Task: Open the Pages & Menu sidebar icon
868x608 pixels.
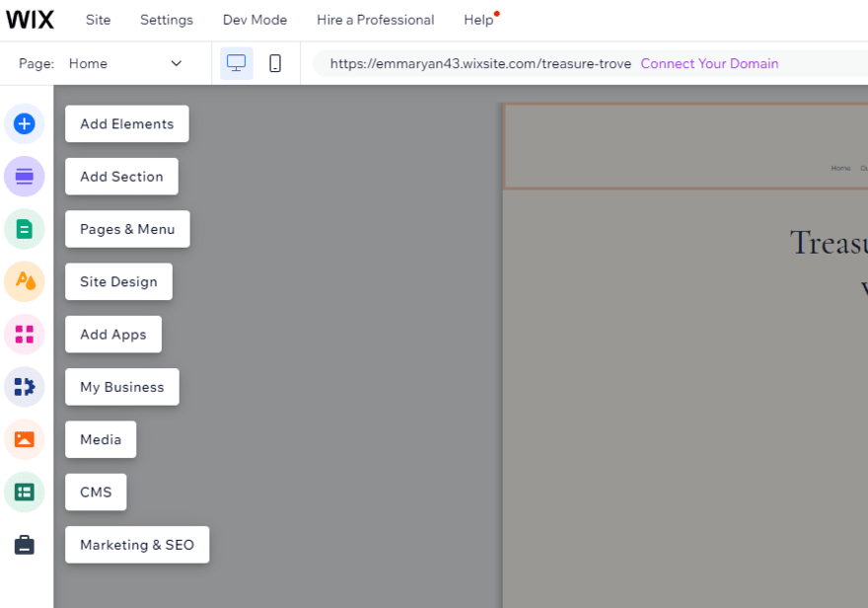Action: 24,228
